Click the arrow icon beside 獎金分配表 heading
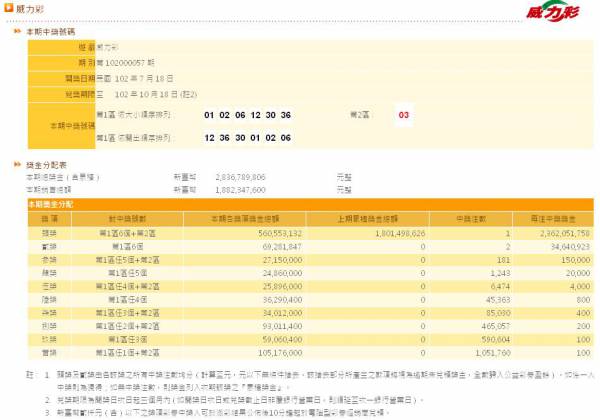This screenshot has height=420, width=600. pyautogui.click(x=17, y=164)
